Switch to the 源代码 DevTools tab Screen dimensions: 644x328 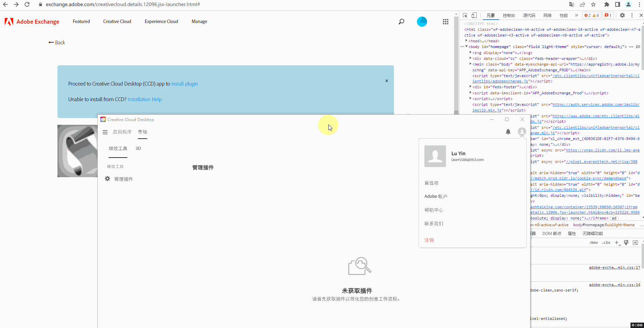coord(529,15)
